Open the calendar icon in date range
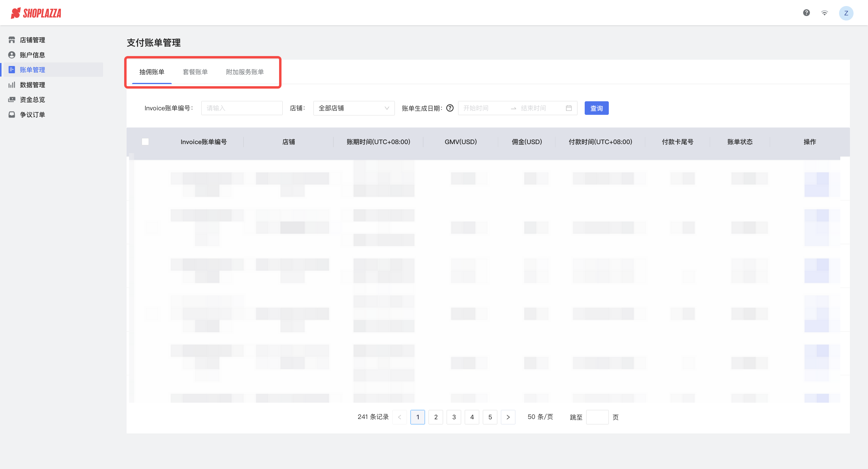The width and height of the screenshot is (868, 469). pos(569,108)
